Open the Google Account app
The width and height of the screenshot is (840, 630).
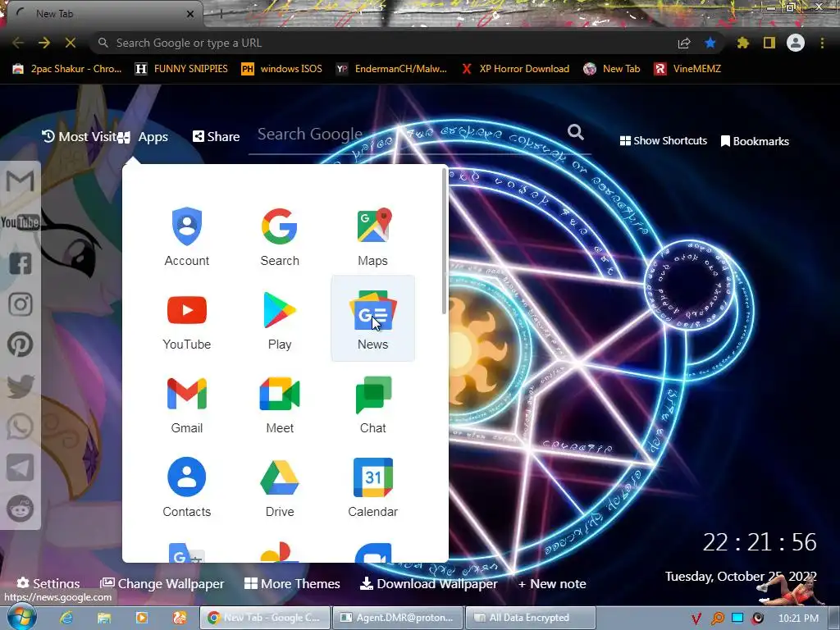click(186, 235)
